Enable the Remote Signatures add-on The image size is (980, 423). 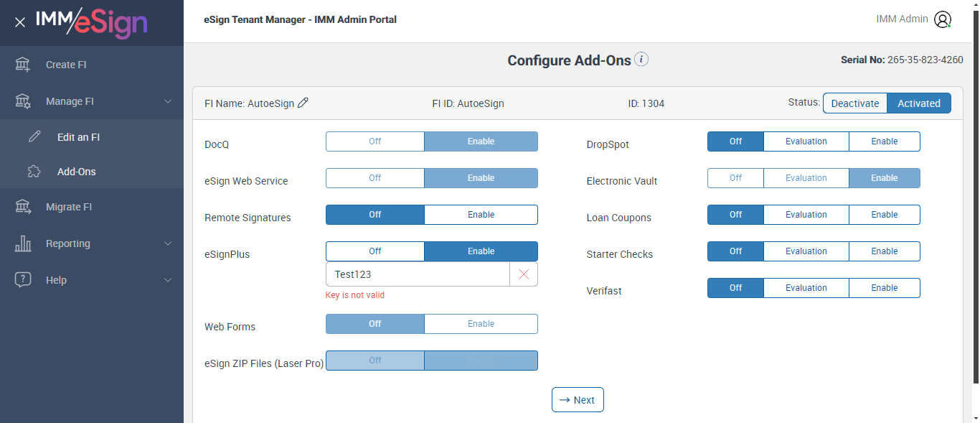[481, 215]
